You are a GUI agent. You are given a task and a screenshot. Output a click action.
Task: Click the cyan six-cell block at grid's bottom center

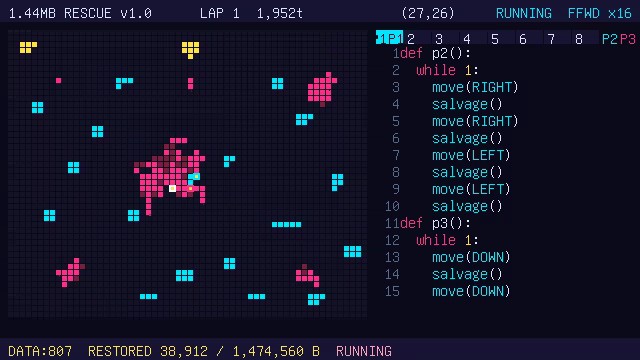(184, 276)
